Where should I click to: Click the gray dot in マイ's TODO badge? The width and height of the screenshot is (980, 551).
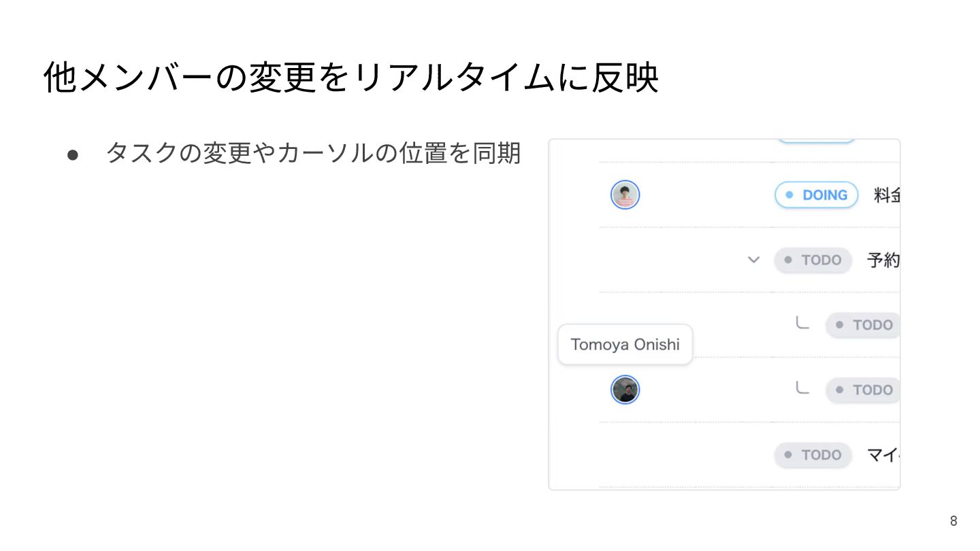(788, 454)
